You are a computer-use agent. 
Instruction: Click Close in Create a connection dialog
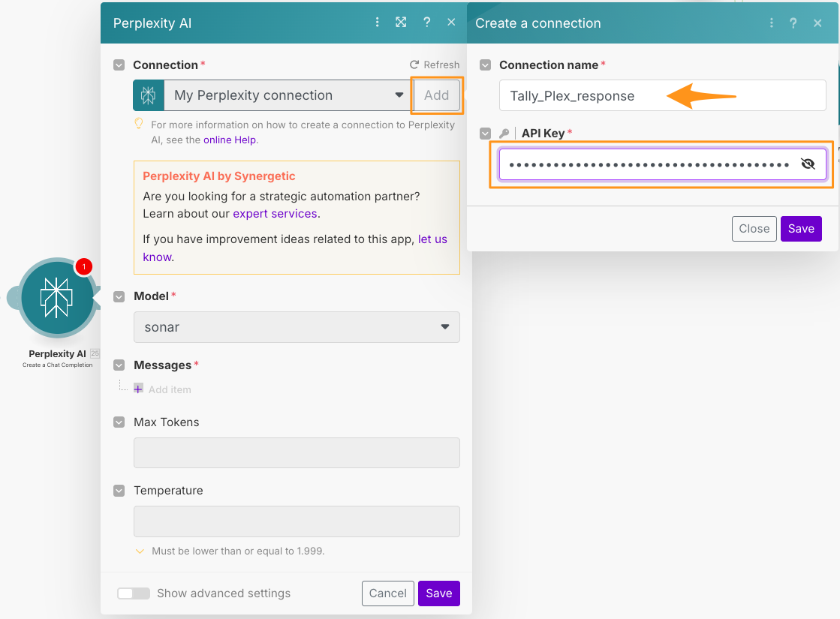pyautogui.click(x=754, y=229)
